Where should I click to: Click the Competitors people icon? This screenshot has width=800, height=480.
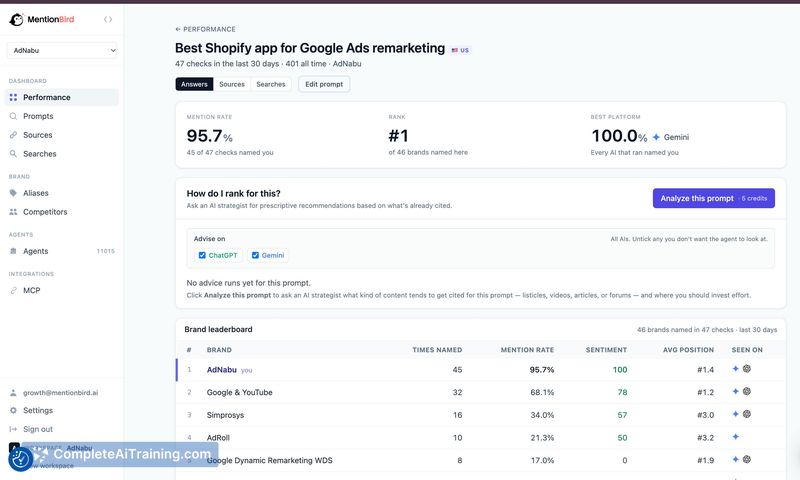pyautogui.click(x=13, y=212)
